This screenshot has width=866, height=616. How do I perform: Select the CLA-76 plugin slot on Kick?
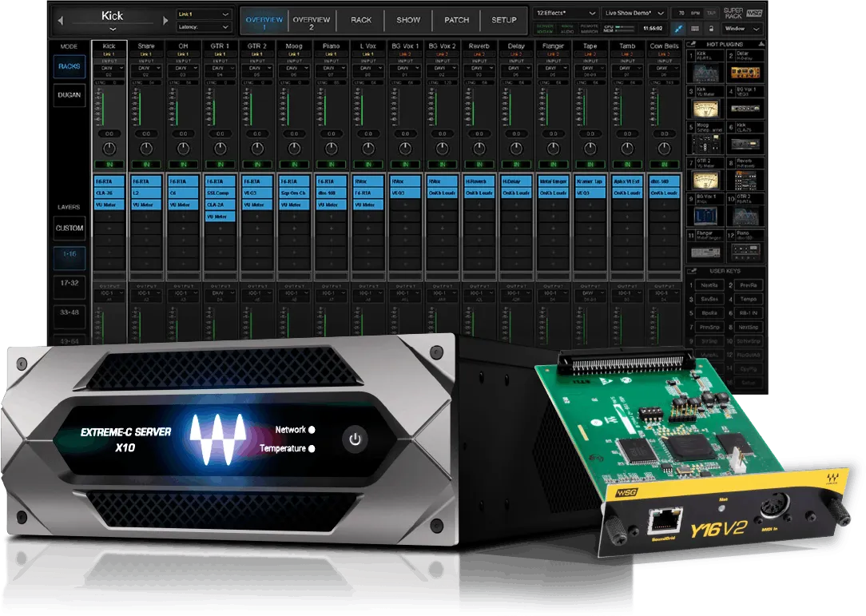tap(109, 193)
